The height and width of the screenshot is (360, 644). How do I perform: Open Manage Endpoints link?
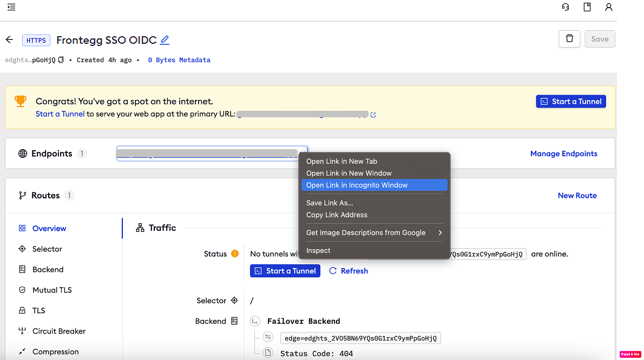click(x=563, y=154)
